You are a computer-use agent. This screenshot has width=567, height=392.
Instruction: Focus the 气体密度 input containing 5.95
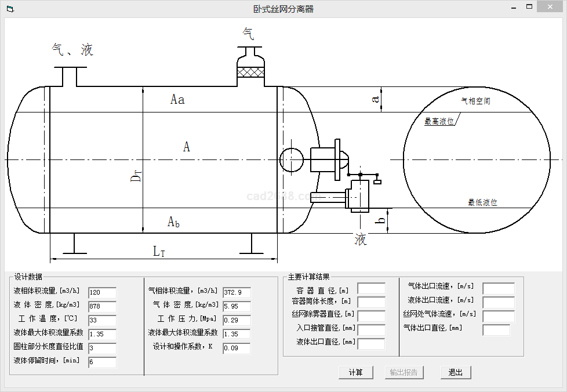(x=237, y=307)
